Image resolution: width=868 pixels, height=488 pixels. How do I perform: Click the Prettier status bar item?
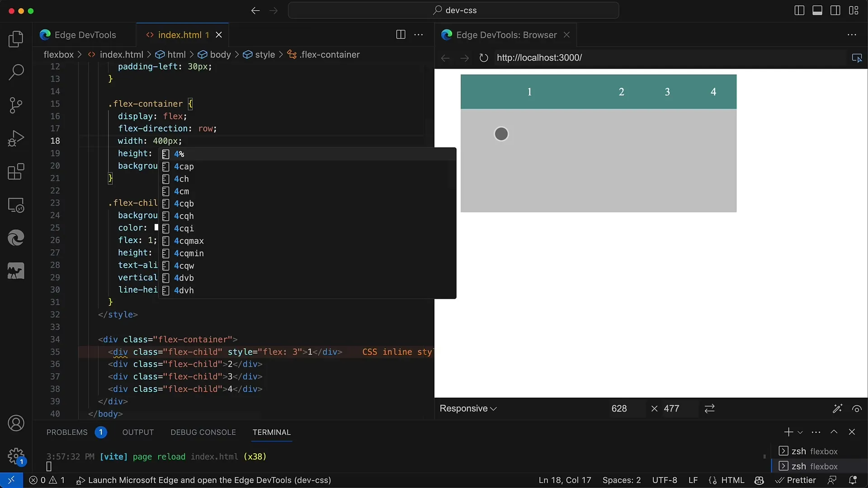point(796,480)
